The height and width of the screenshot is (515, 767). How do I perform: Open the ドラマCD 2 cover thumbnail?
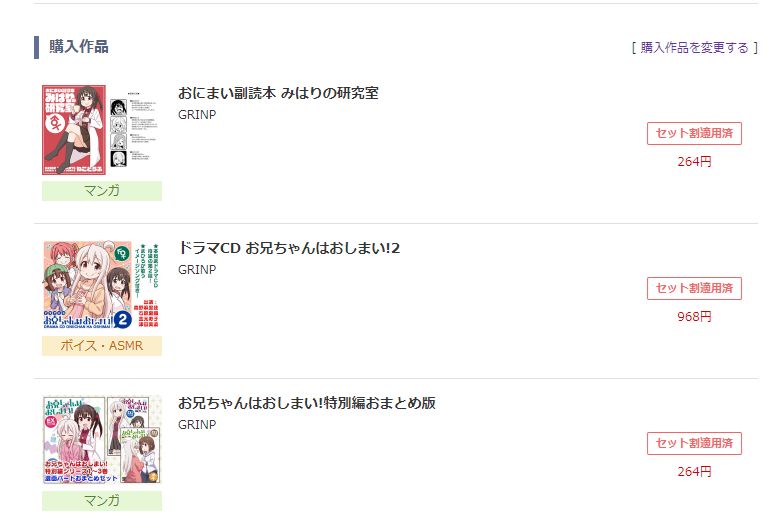[102, 285]
